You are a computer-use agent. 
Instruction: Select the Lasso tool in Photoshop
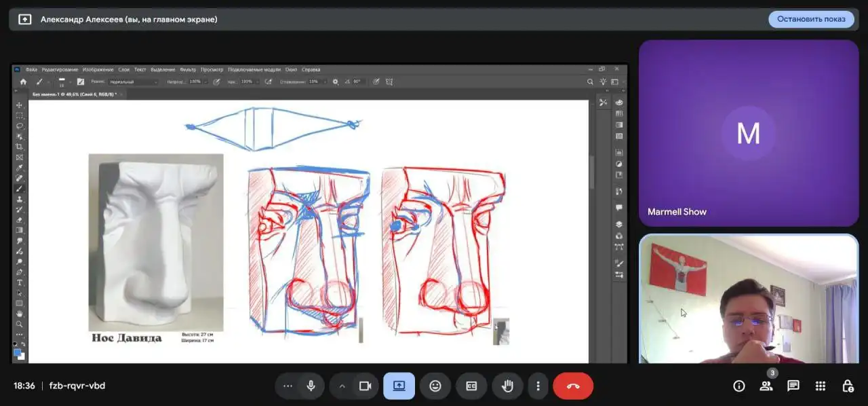(19, 126)
